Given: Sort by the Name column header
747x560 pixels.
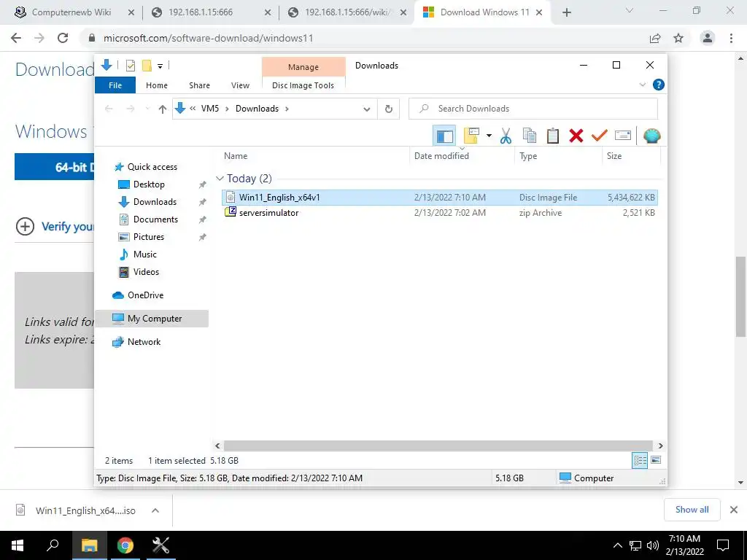Looking at the screenshot, I should 315,156.
